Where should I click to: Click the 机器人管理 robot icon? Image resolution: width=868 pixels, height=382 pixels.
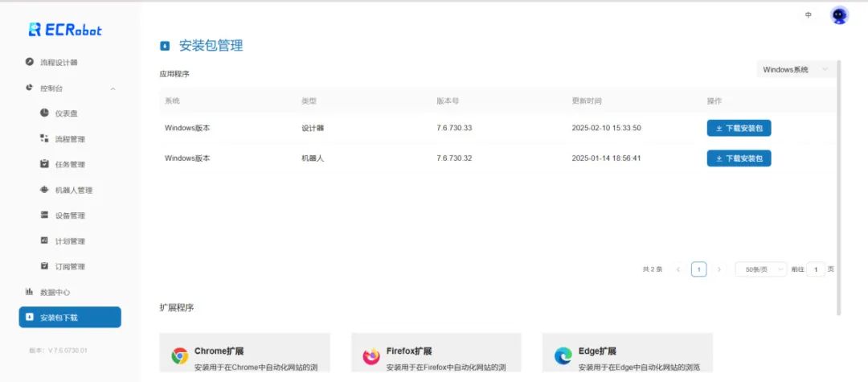click(44, 190)
